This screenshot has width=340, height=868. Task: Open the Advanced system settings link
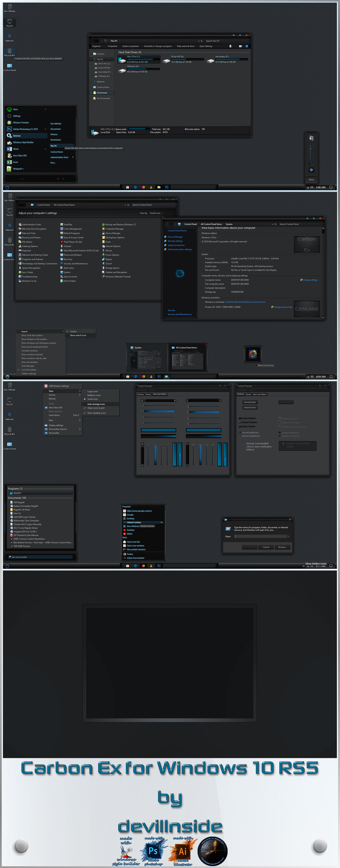click(179, 249)
